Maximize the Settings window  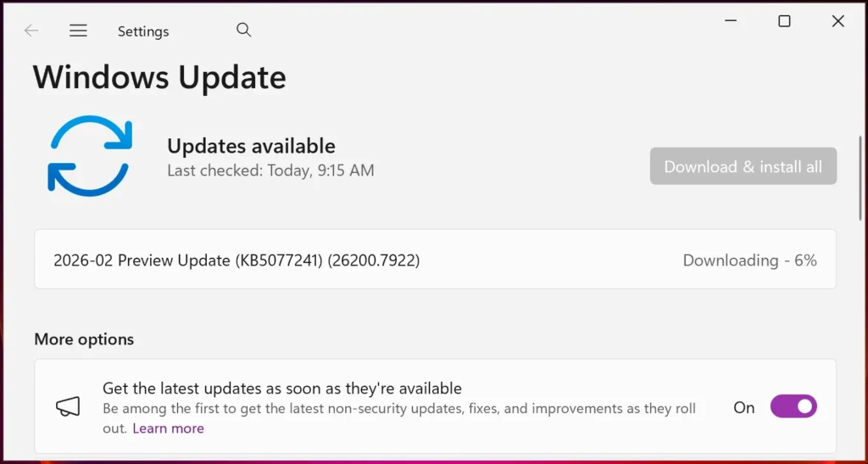pyautogui.click(x=784, y=21)
